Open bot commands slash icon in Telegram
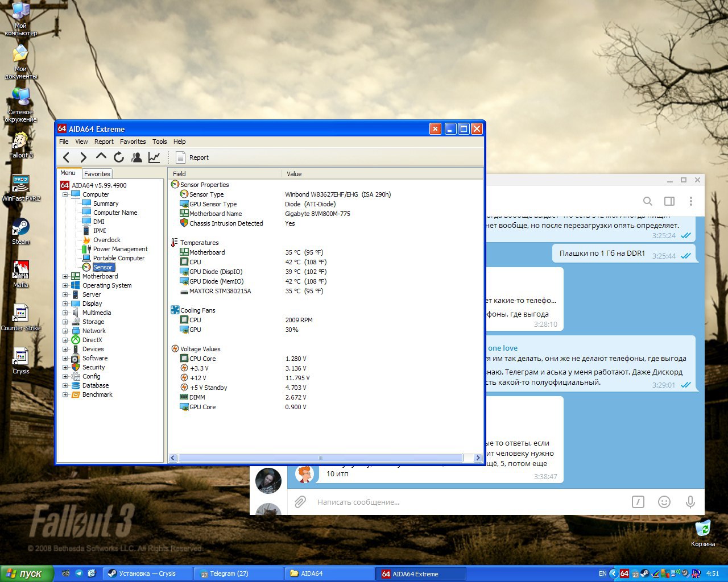This screenshot has width=728, height=582. coord(638,502)
